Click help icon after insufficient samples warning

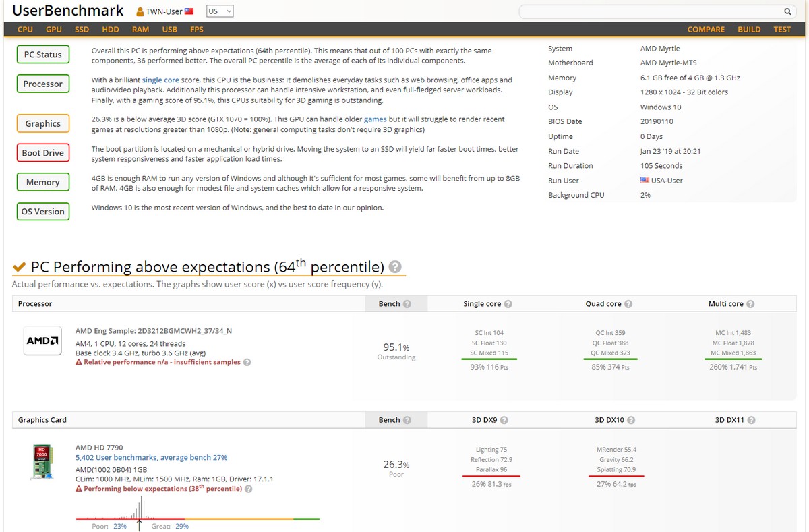coord(247,362)
